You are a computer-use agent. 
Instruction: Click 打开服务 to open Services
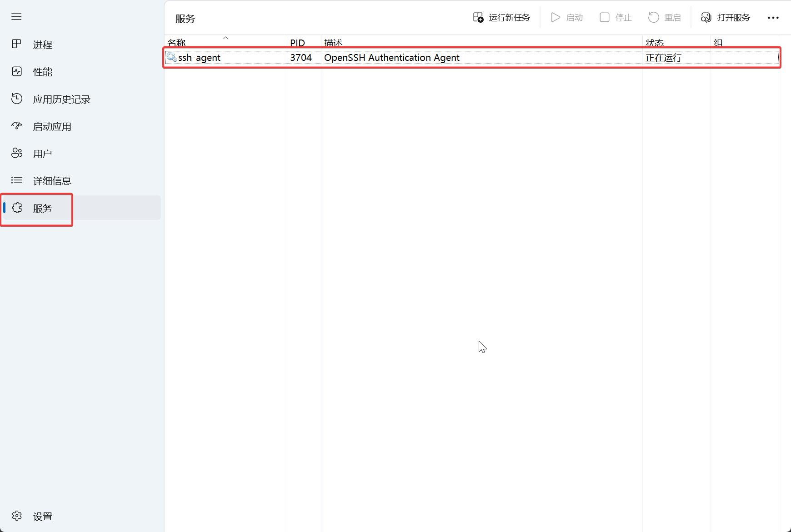tap(726, 18)
